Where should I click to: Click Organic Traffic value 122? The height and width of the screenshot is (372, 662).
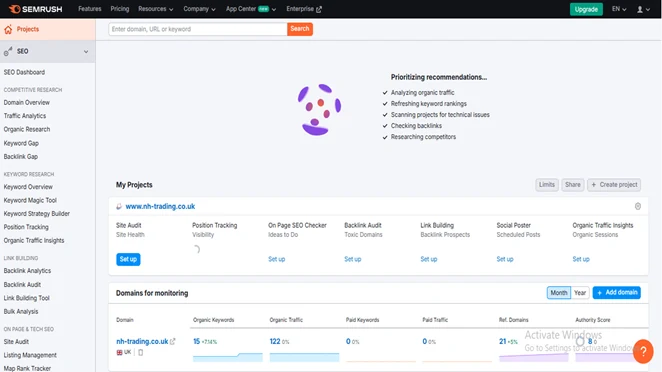[x=275, y=341]
